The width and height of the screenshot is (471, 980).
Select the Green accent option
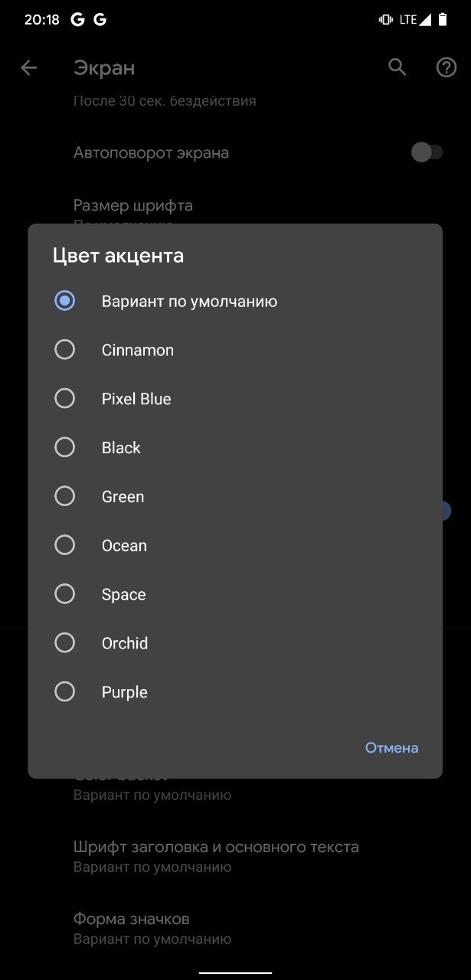pyautogui.click(x=235, y=497)
